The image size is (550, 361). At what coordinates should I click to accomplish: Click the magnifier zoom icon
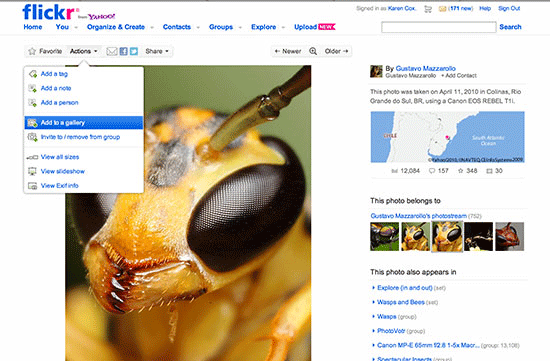pyautogui.click(x=313, y=51)
